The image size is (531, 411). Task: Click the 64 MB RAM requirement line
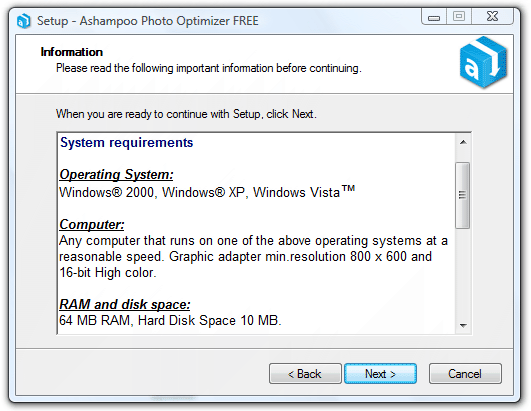(x=170, y=320)
